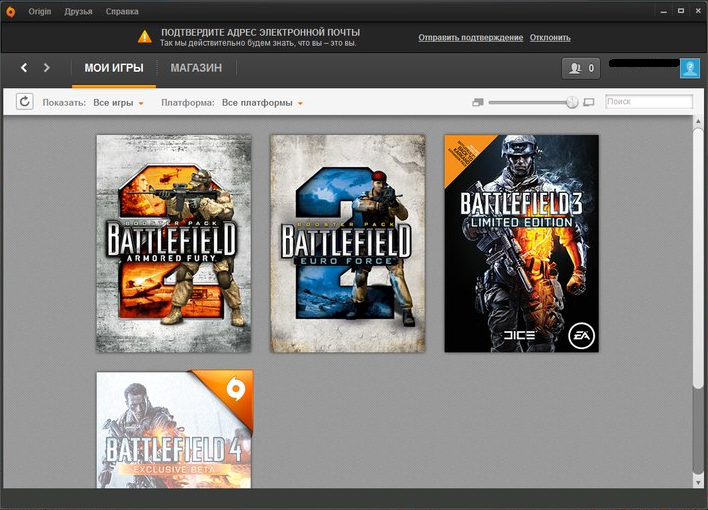Dismiss banner via Отклонить link
Image resolution: width=708 pixels, height=510 pixels.
[x=550, y=37]
